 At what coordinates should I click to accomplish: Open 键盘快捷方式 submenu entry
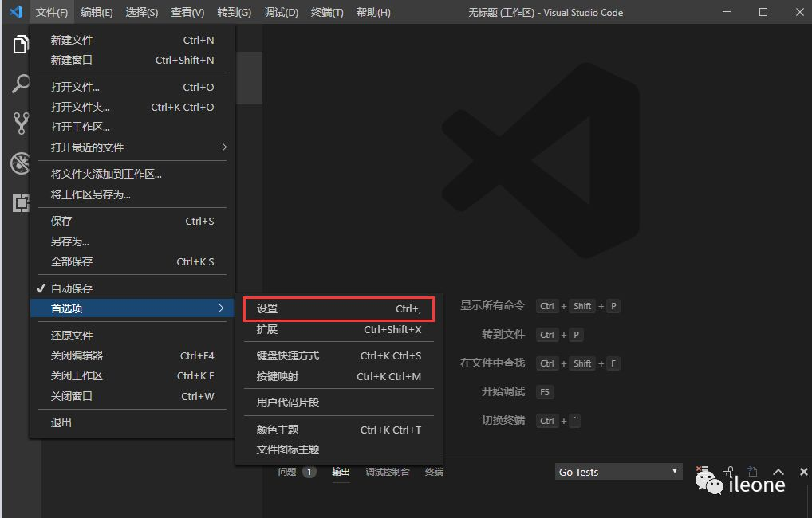click(339, 356)
